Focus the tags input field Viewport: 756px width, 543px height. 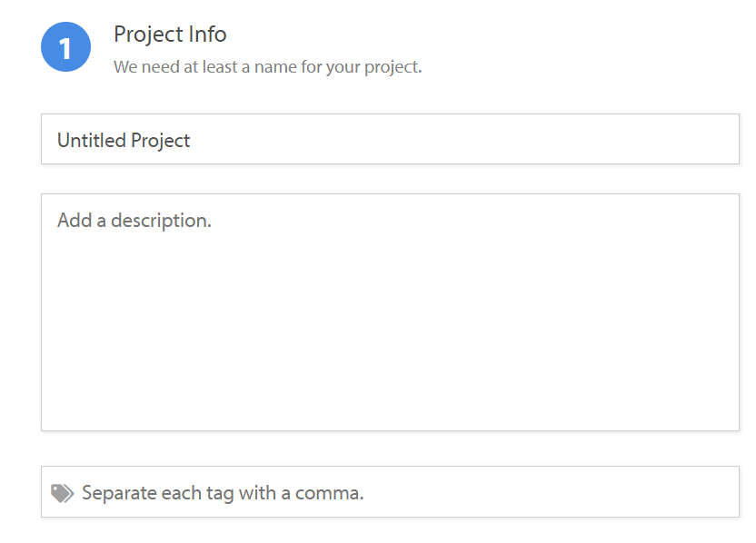coord(390,491)
